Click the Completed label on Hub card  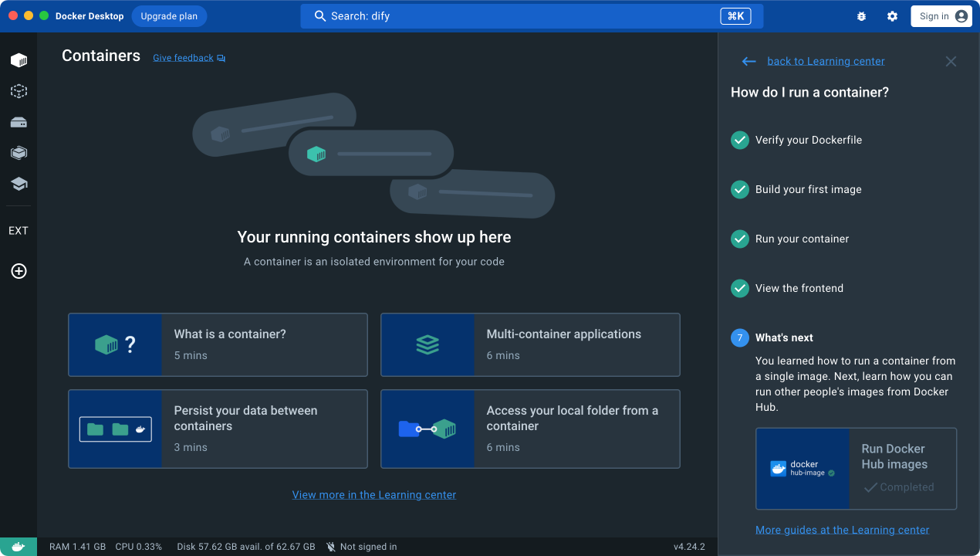pos(899,487)
